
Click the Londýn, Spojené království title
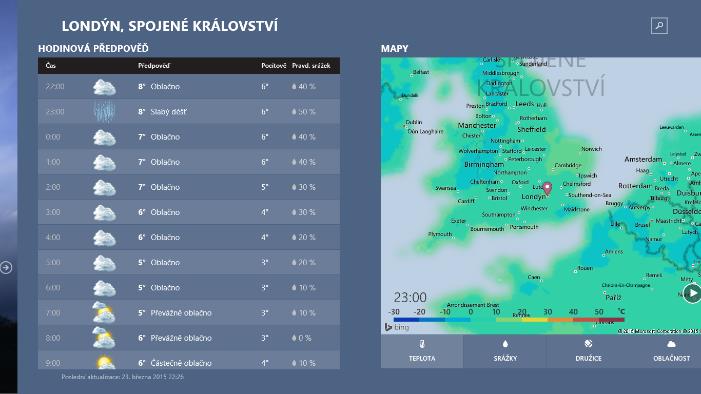click(169, 26)
